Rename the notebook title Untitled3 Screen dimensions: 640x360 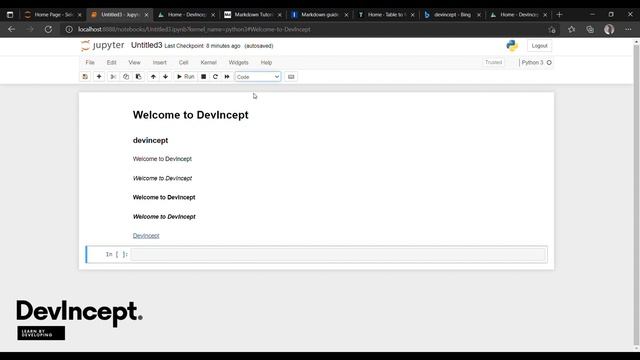point(147,45)
